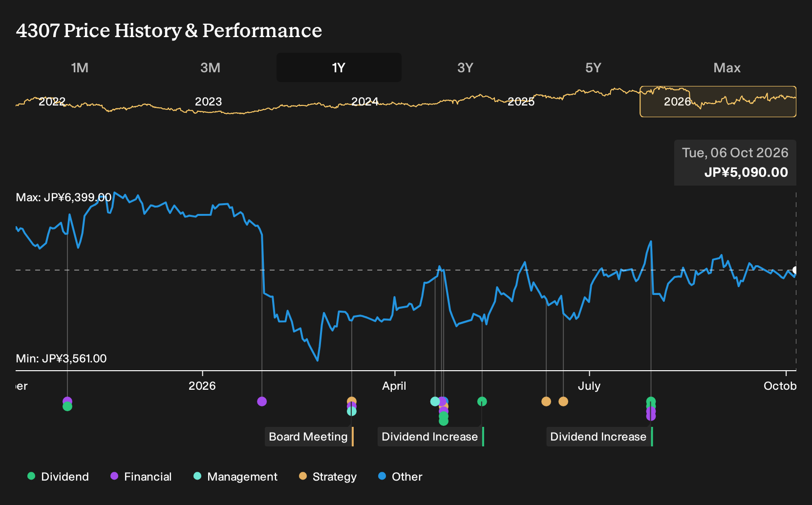Image resolution: width=812 pixels, height=505 pixels.
Task: Toggle the Dividend legend filter
Action: [58, 477]
